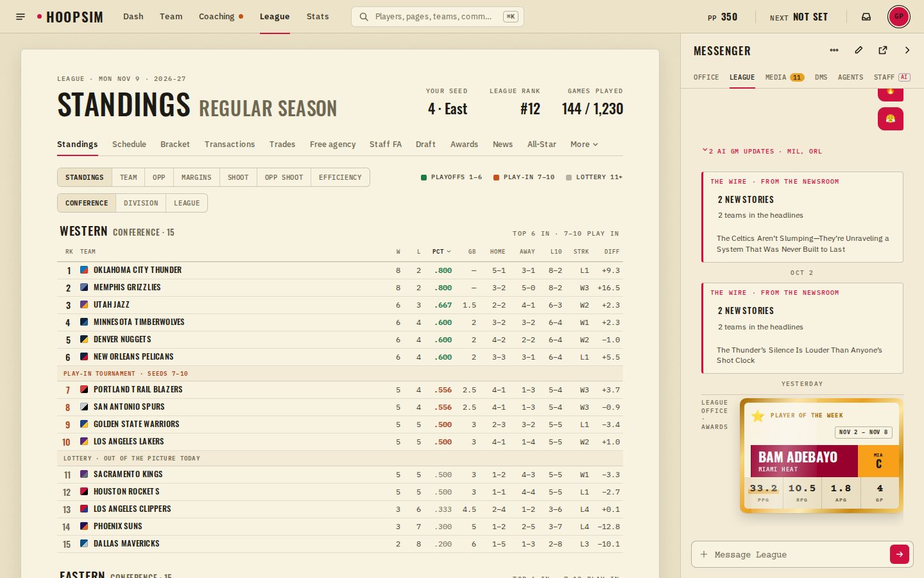Select the EFFICIENCY view toggle
The height and width of the screenshot is (578, 924).
340,177
